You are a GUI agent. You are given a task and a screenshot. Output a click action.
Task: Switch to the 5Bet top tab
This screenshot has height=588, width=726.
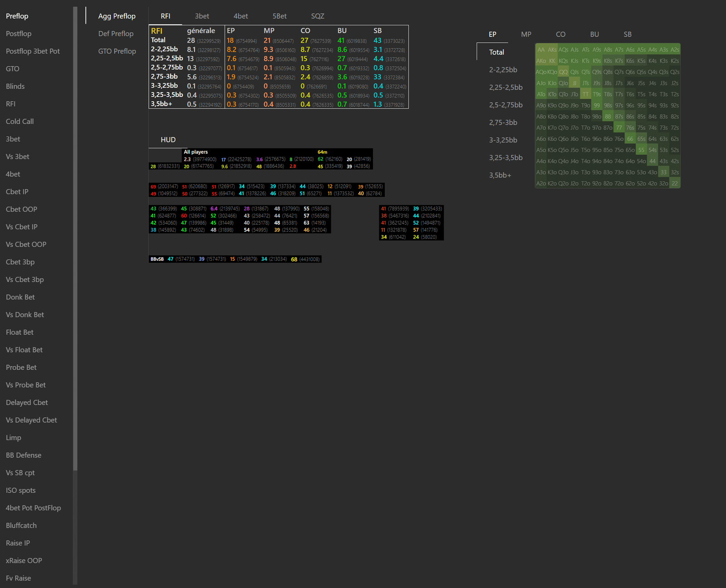(280, 16)
